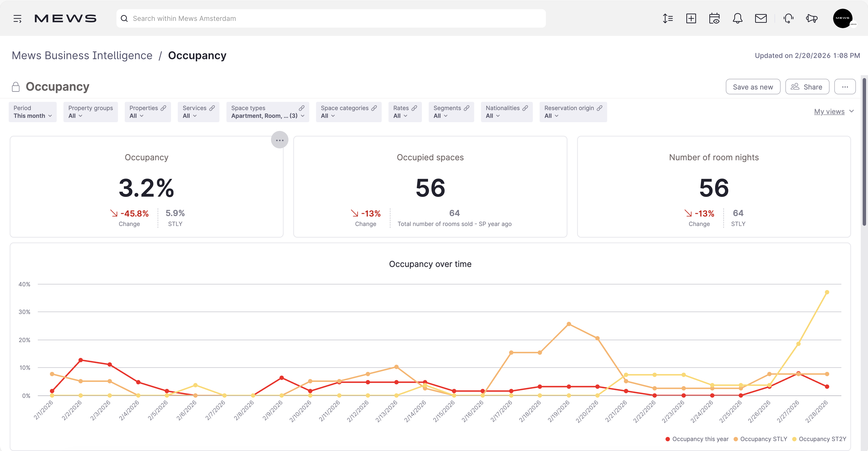The image size is (868, 451).
Task: Open the messages envelope icon
Action: [x=761, y=18]
